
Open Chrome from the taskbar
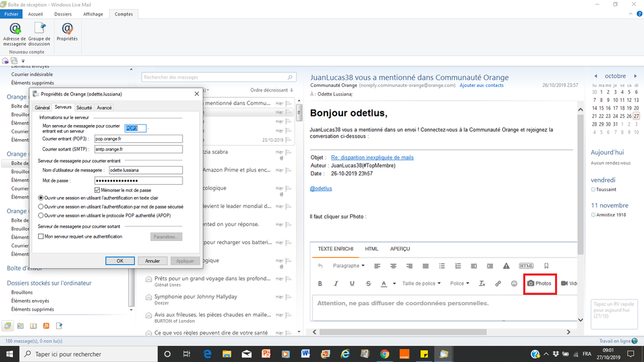pyautogui.click(x=384, y=354)
